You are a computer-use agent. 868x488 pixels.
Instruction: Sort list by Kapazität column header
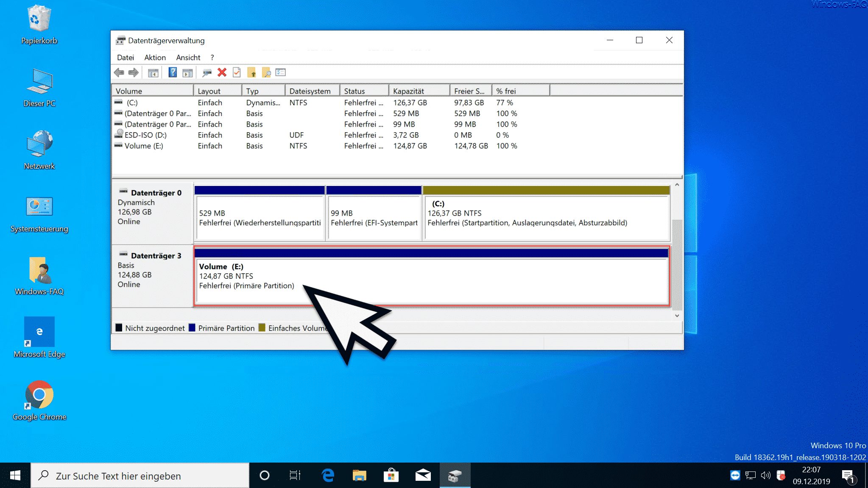tap(419, 91)
